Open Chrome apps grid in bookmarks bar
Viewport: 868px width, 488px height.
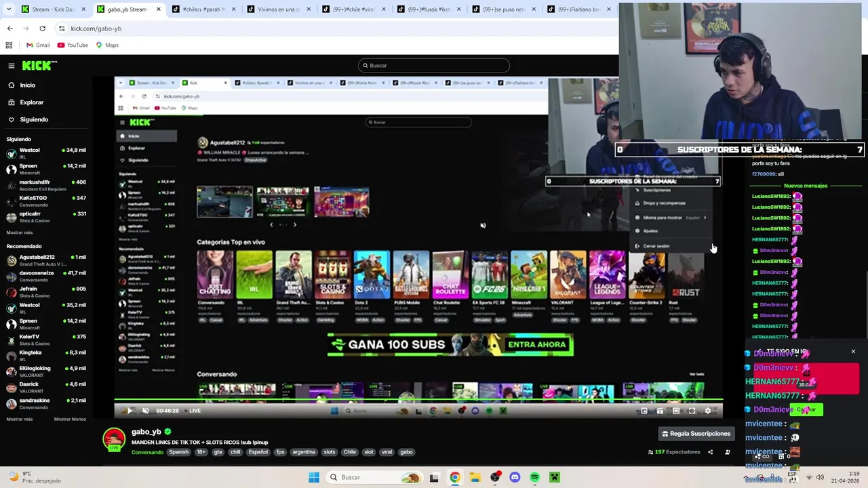pyautogui.click(x=9, y=45)
